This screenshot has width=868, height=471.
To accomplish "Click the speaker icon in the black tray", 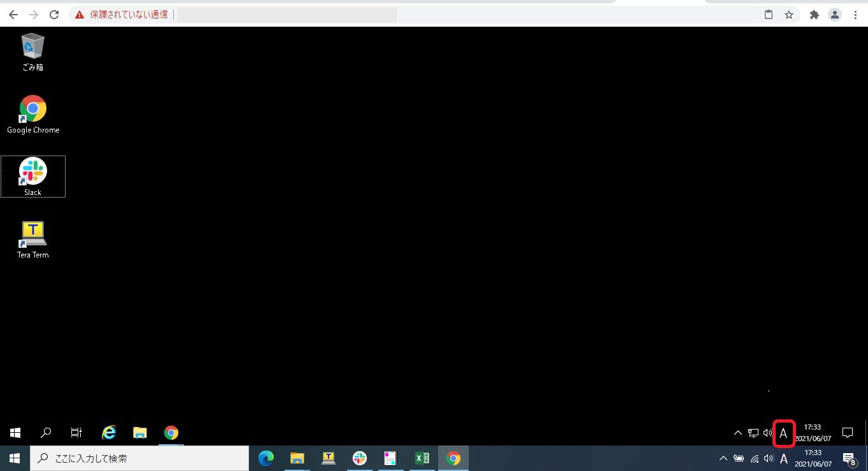I will (767, 433).
